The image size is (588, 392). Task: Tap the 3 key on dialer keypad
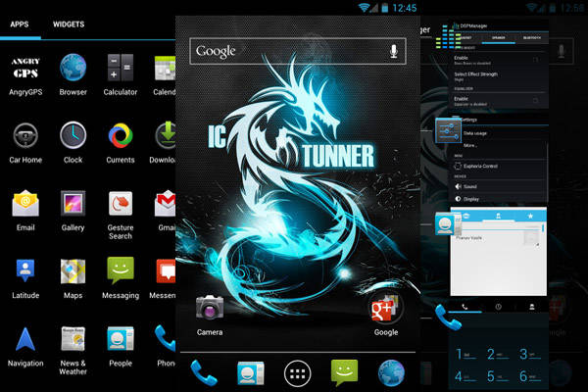(530, 354)
